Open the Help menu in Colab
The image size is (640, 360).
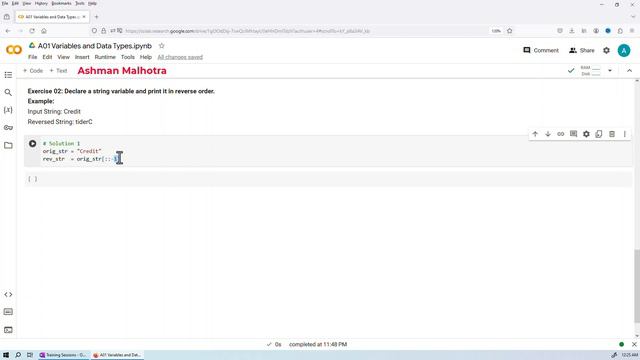click(x=146, y=57)
